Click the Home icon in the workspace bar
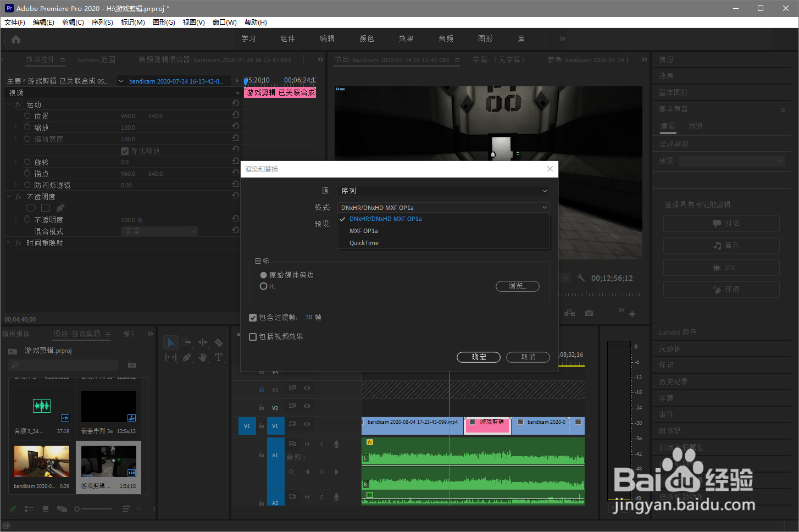 (16, 39)
